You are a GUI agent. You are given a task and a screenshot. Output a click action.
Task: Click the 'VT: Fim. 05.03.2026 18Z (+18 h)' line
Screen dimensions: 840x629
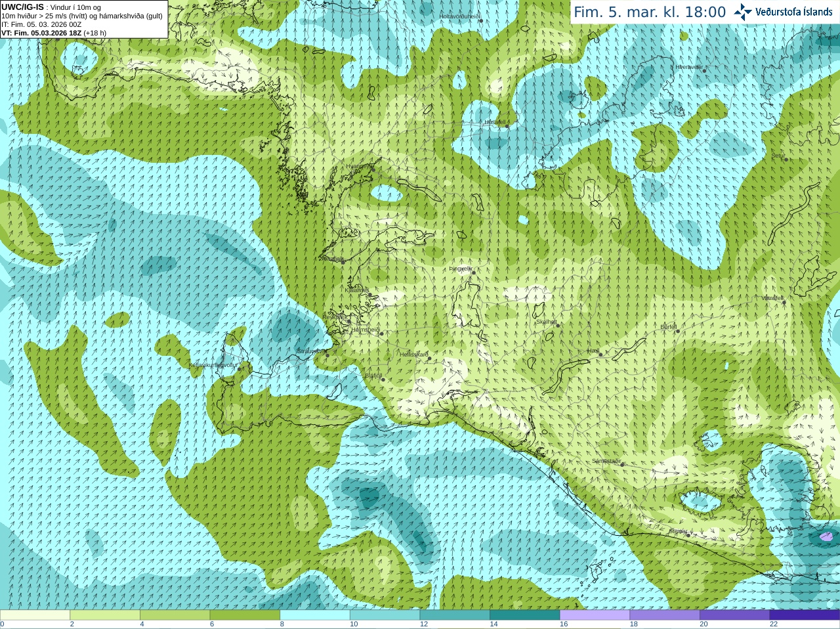pos(54,33)
